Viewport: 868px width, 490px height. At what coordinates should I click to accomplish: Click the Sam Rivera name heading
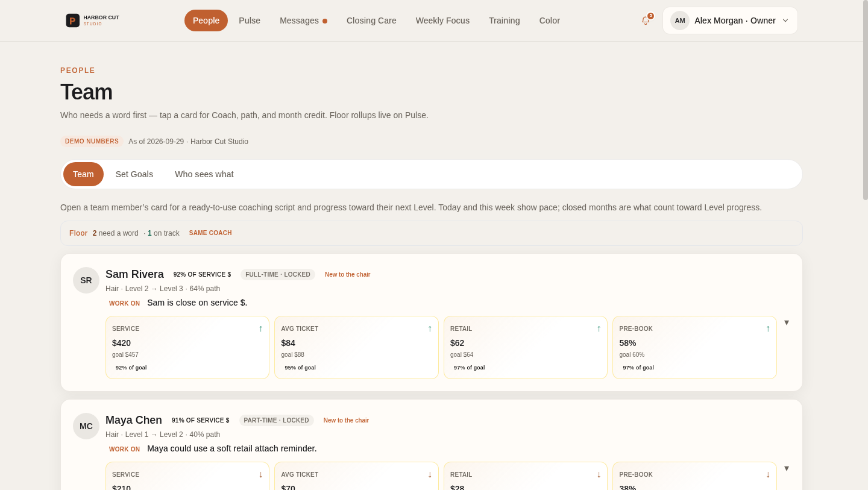tap(134, 274)
